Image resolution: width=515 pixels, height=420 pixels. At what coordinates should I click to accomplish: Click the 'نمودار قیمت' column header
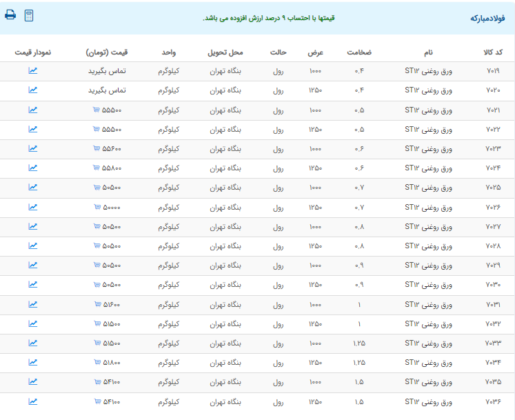tap(33, 52)
